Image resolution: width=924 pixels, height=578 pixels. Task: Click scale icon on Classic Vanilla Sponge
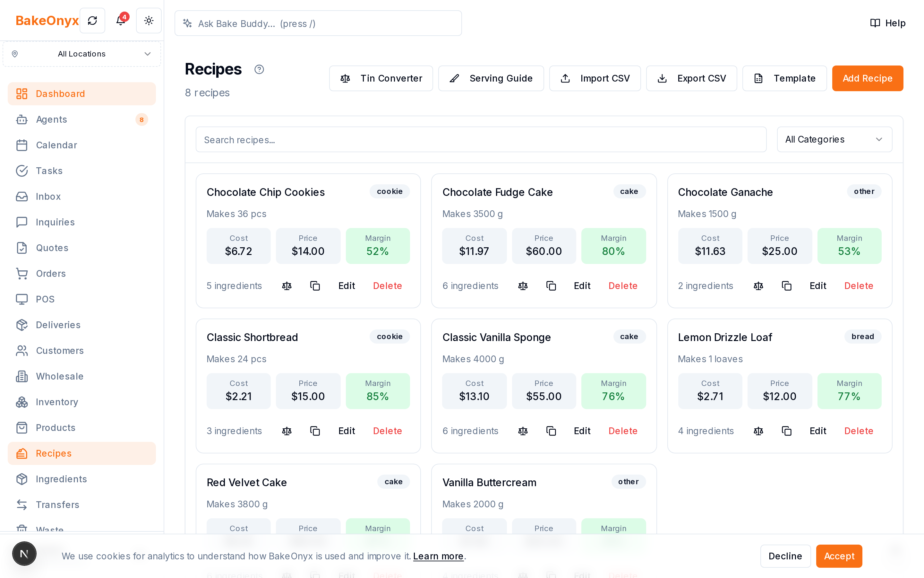(x=523, y=431)
